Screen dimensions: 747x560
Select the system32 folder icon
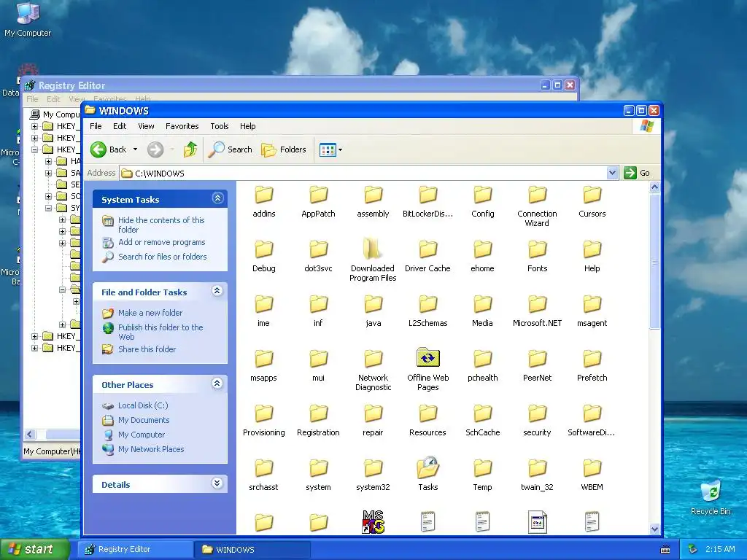tap(373, 468)
